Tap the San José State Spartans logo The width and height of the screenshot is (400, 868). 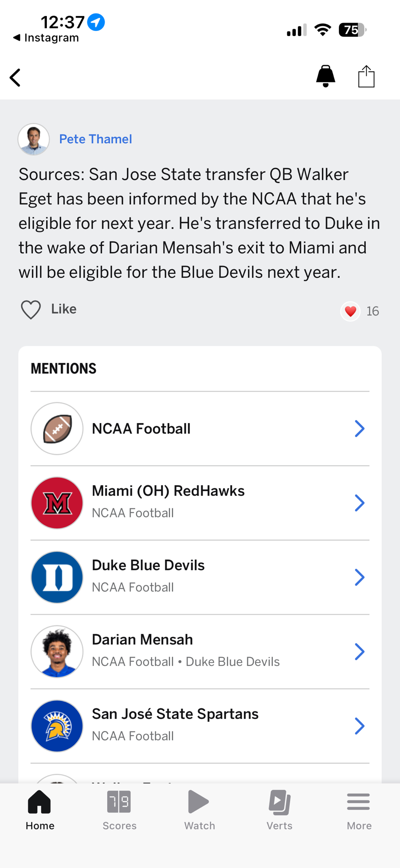57,726
